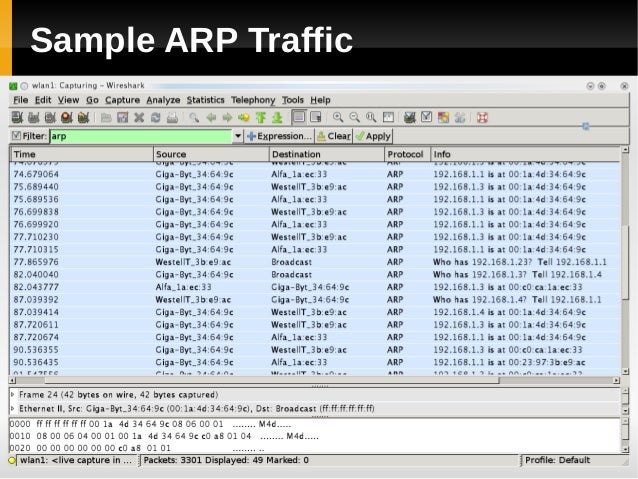
Task: Jump to the last packet
Action: coord(277,118)
